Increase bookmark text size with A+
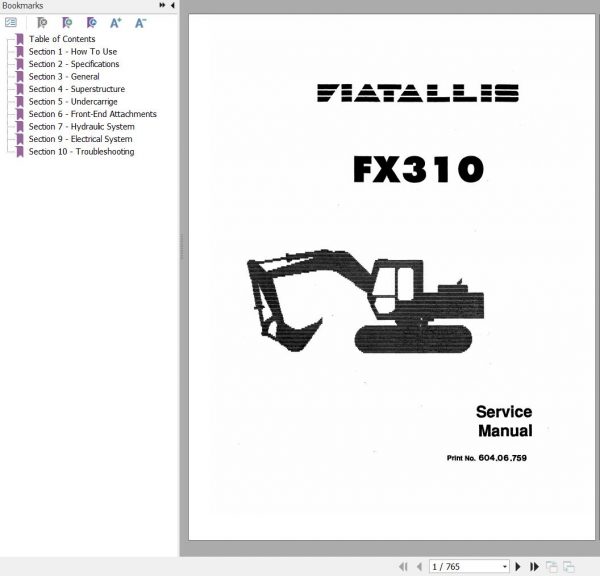Viewport: 600px width, 576px height. point(116,23)
